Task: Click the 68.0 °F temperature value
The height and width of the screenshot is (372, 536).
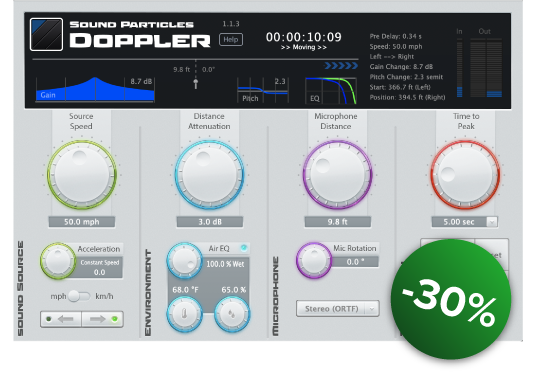Action: tap(185, 290)
